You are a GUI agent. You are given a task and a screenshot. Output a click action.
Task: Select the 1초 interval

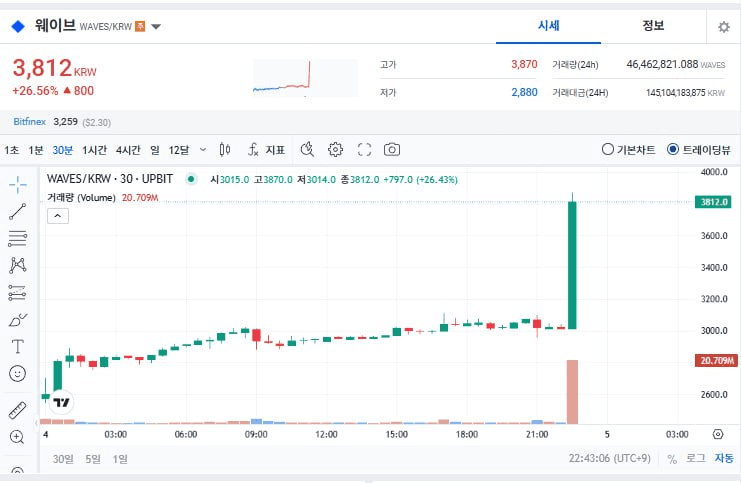click(12, 150)
